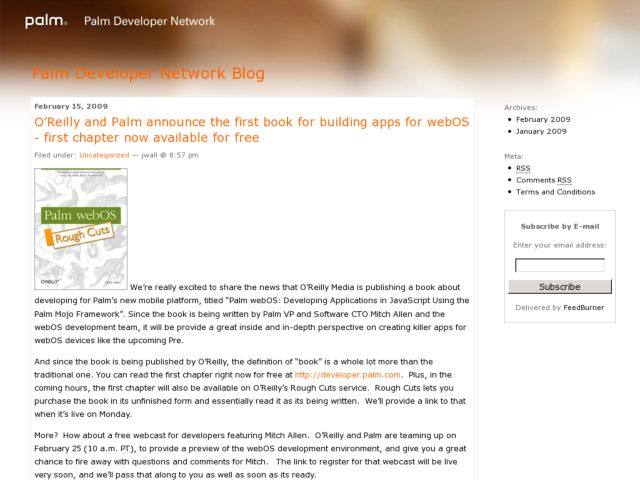640x480 pixels.
Task: Click the Archives sidebar heading
Action: click(520, 107)
